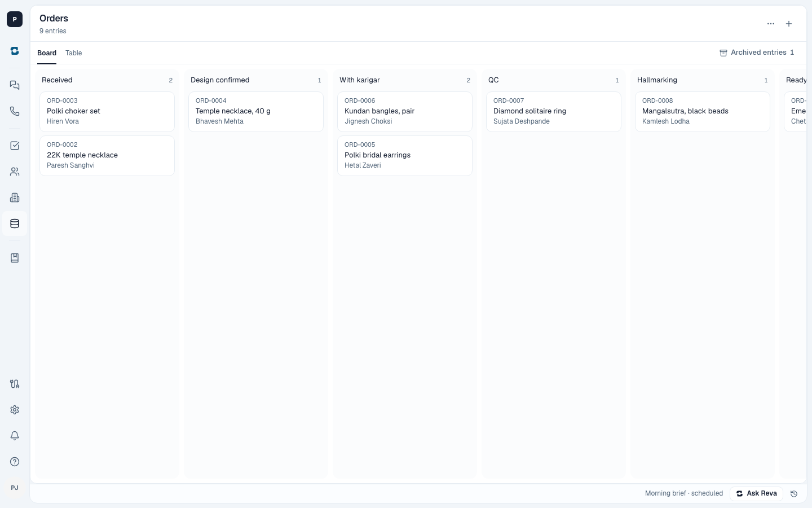The image size is (812, 508).
Task: Open the Reva logo icon in sidebar
Action: (15, 51)
